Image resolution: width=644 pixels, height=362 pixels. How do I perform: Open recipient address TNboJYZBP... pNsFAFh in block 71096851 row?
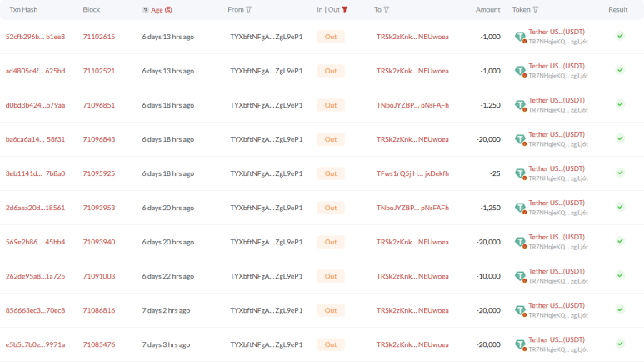click(412, 105)
